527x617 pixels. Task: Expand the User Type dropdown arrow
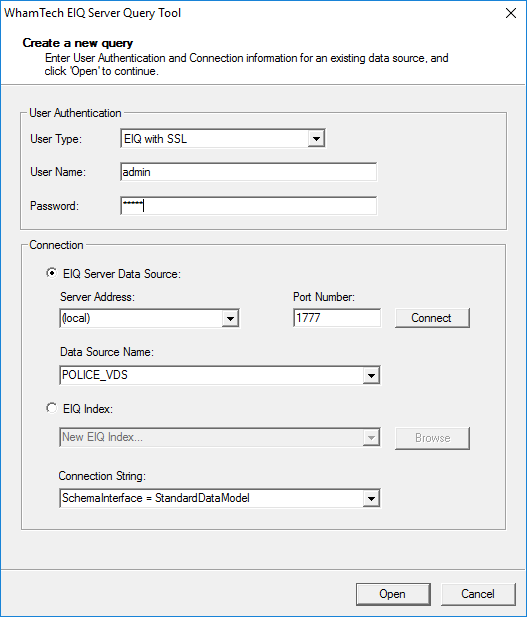316,139
